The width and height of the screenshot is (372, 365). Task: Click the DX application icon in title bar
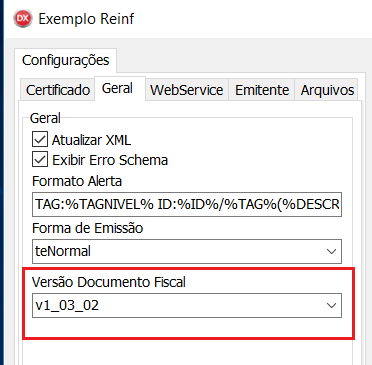tap(23, 18)
